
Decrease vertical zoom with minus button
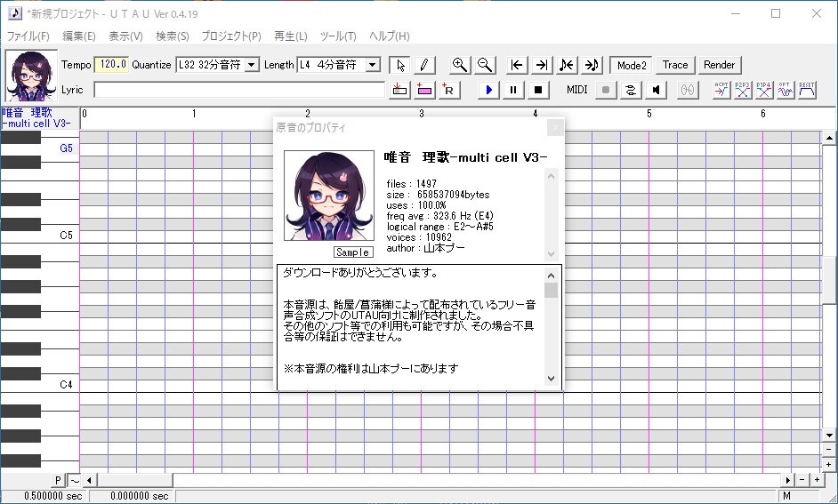tap(829, 450)
